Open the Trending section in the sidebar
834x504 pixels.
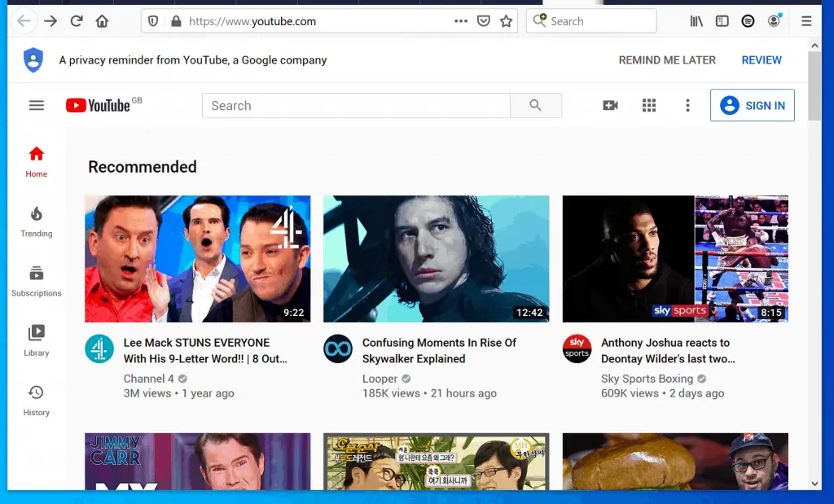click(37, 221)
